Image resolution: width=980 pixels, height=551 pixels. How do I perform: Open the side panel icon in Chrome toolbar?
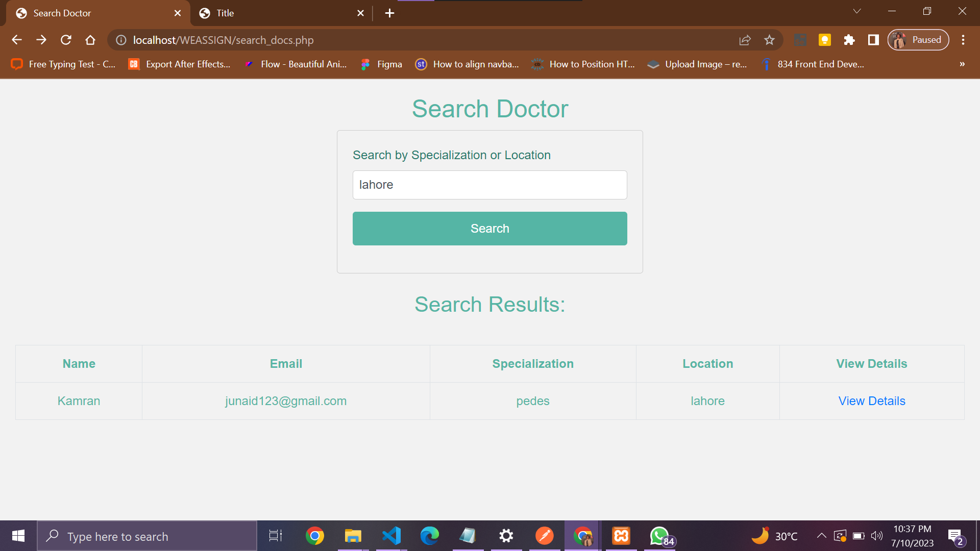873,40
